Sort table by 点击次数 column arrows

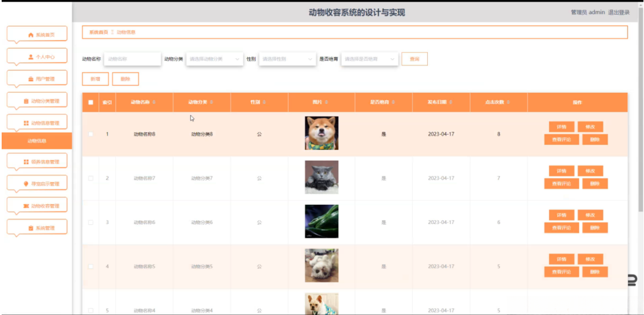pyautogui.click(x=508, y=102)
